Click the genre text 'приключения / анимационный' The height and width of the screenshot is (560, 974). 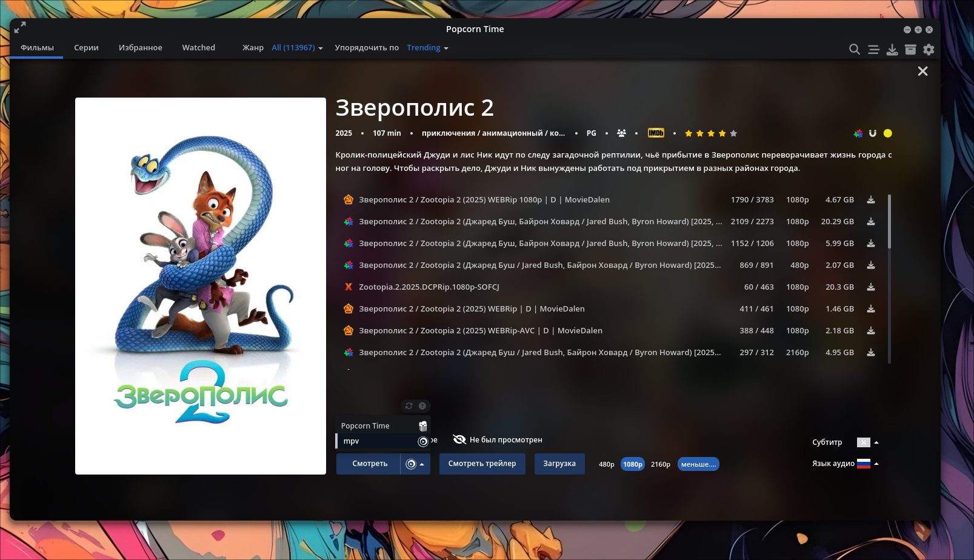493,133
